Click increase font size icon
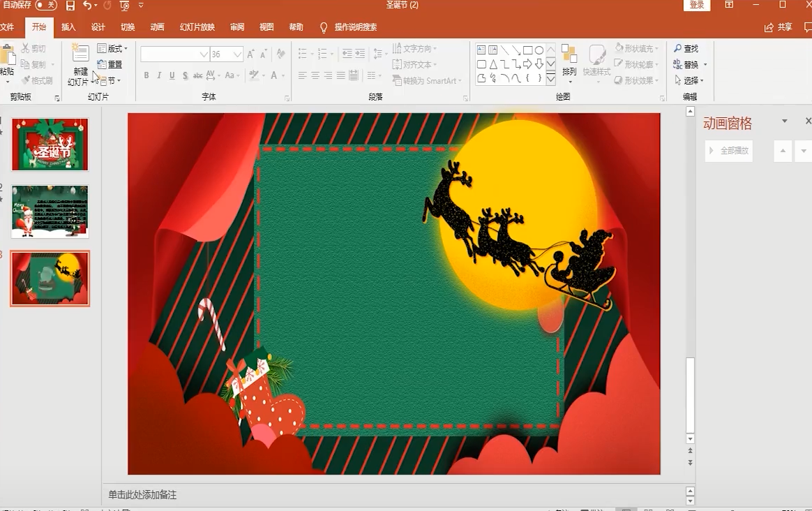812x511 pixels. coord(250,54)
